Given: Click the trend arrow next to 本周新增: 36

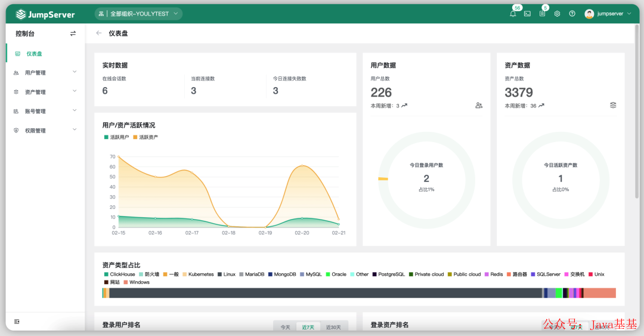Looking at the screenshot, I should tap(541, 106).
